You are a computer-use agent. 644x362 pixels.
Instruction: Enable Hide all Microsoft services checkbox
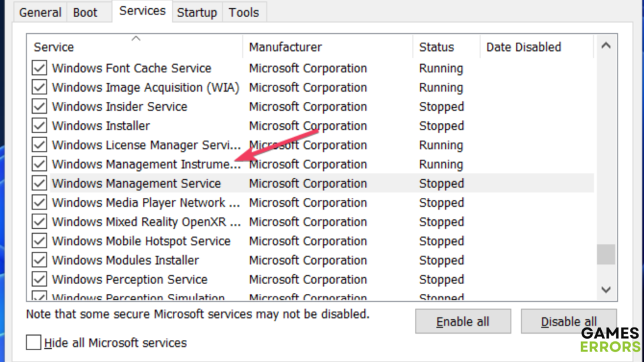coord(34,343)
